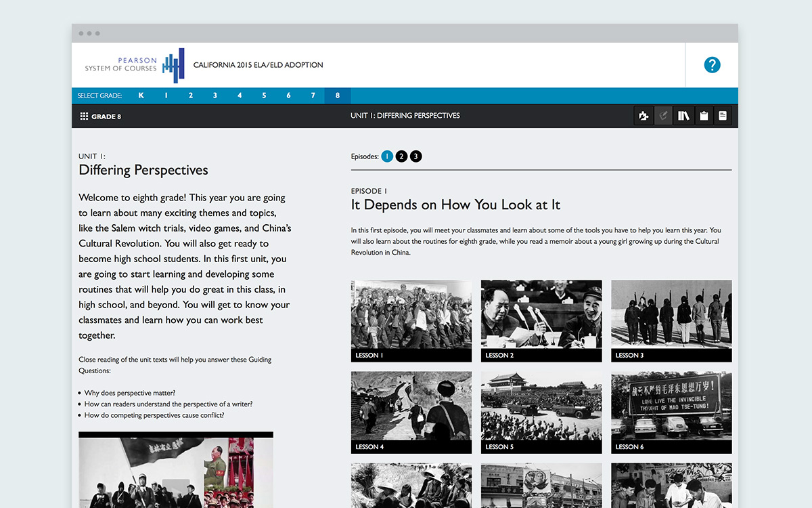Click the grid icon beside Grade 8
The height and width of the screenshot is (508, 812).
pos(84,117)
